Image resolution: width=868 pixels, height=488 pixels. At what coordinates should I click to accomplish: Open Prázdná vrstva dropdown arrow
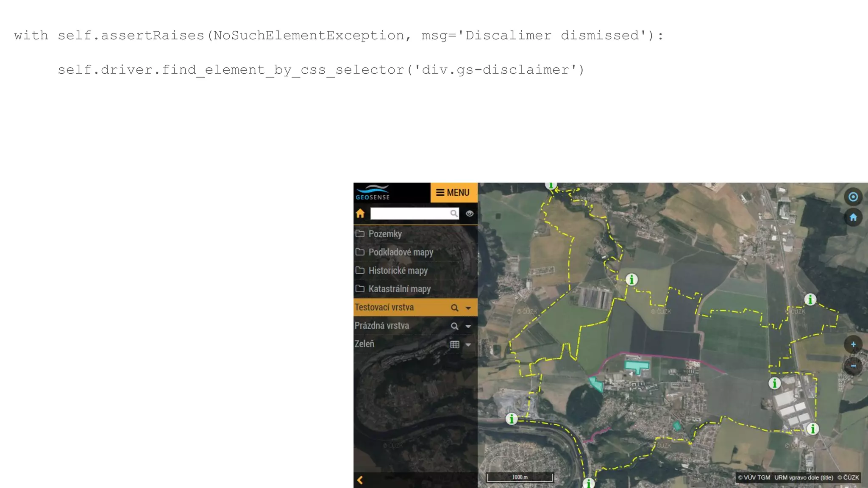(468, 326)
